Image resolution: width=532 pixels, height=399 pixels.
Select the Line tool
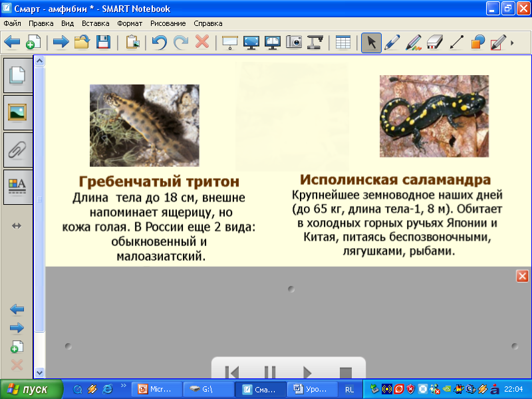(x=456, y=43)
